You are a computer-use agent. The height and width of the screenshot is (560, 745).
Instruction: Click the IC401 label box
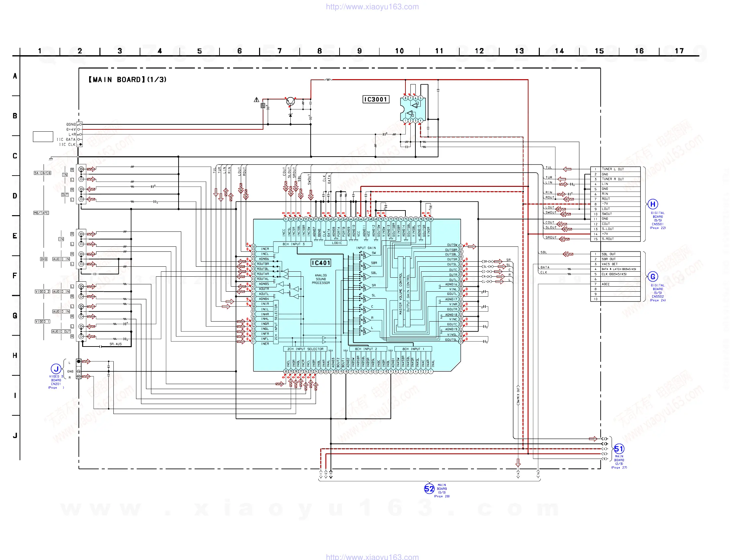[321, 263]
